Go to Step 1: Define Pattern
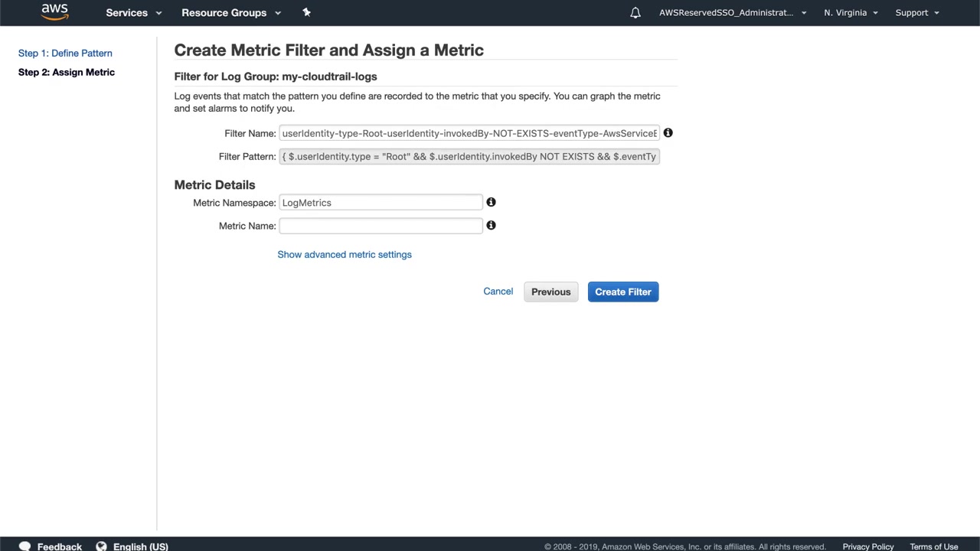980x551 pixels. [65, 53]
